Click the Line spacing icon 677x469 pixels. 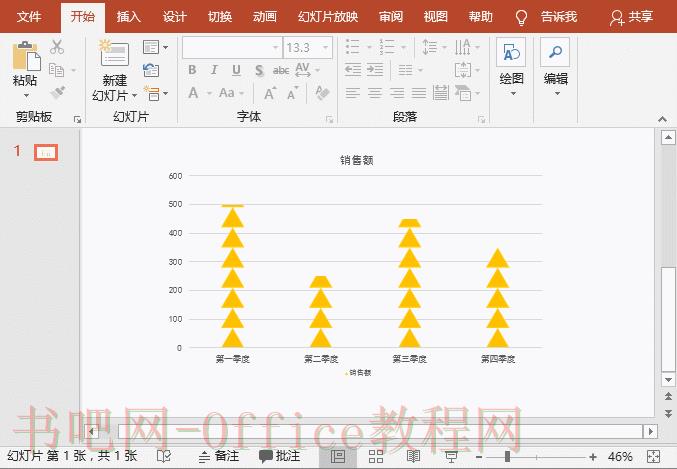(x=429, y=47)
